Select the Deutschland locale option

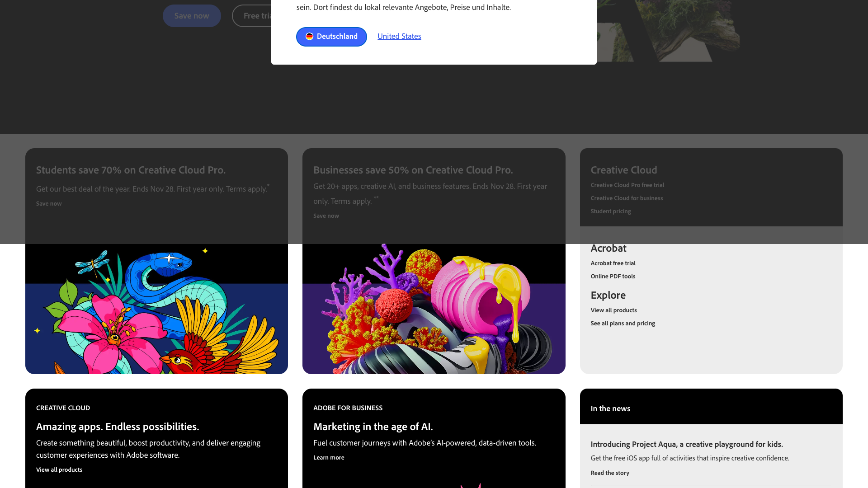pos(331,37)
